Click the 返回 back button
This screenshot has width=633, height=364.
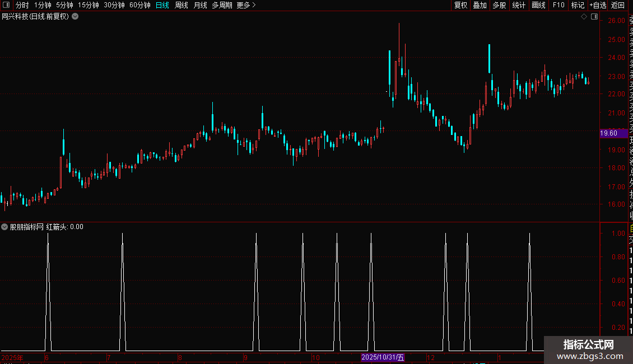(x=618, y=5)
